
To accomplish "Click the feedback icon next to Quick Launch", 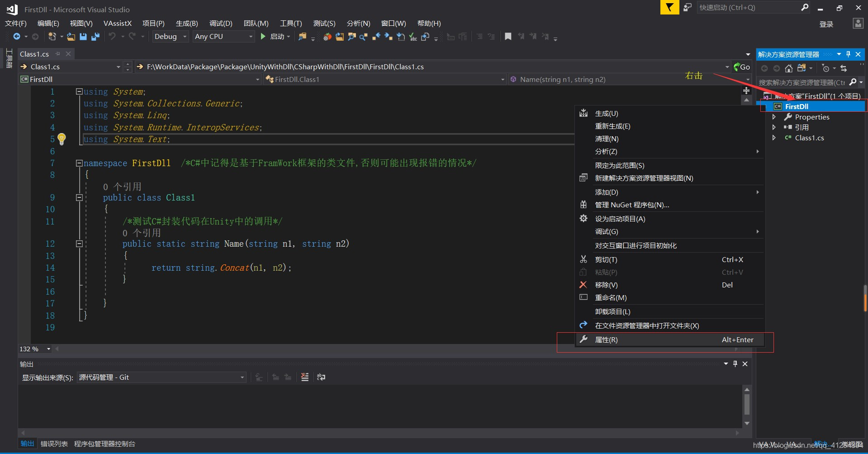I will coord(688,7).
